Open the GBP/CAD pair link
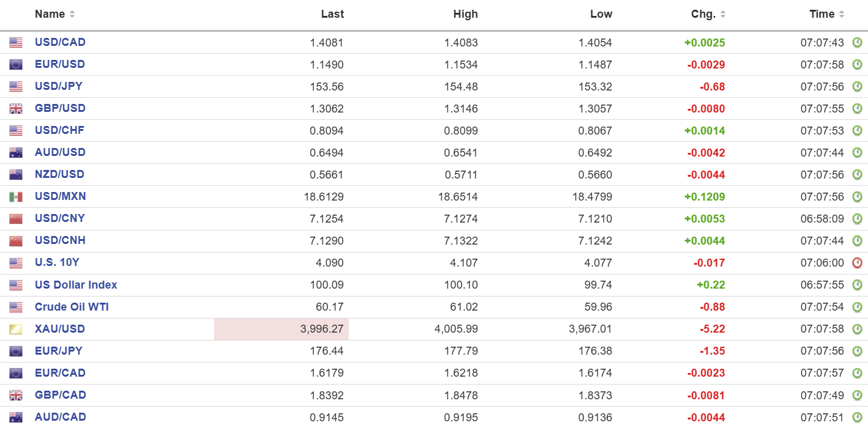The image size is (868, 428). (x=60, y=395)
